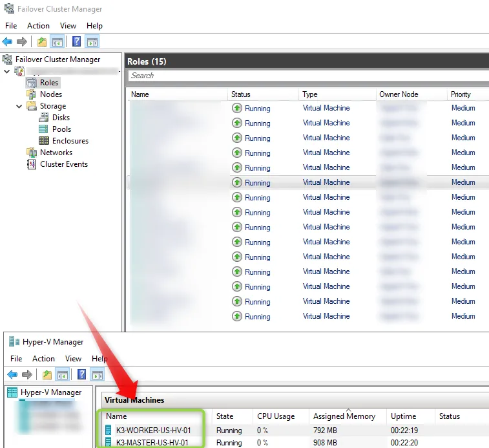Image resolution: width=489 pixels, height=448 pixels.
Task: Click the 792 MB assigned memory value
Action: click(325, 430)
